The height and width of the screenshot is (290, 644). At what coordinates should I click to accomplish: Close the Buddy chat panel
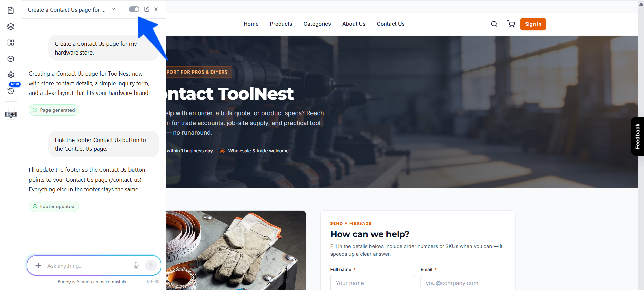pyautogui.click(x=156, y=9)
